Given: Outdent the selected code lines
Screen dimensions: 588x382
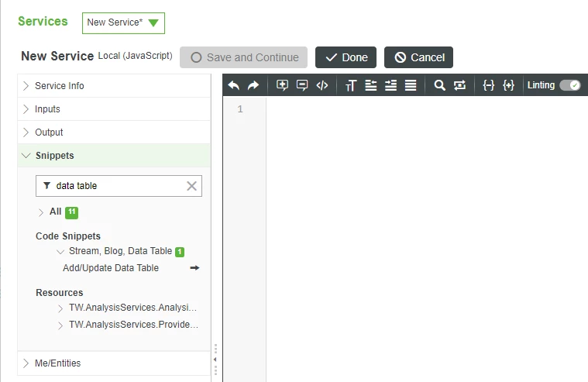Looking at the screenshot, I should click(x=371, y=85).
